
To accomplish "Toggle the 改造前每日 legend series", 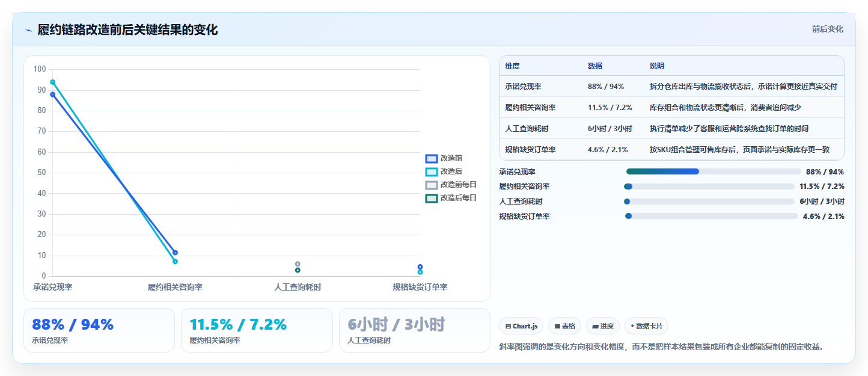I will point(451,185).
